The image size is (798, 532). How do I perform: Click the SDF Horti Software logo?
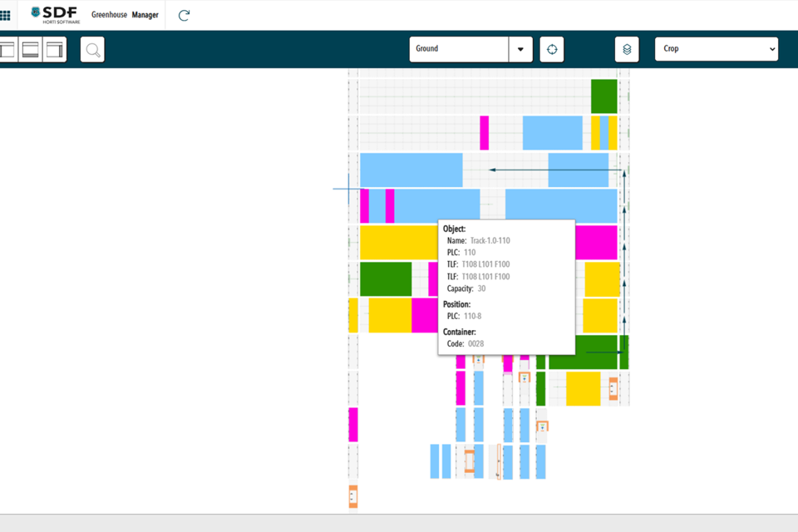pos(55,15)
